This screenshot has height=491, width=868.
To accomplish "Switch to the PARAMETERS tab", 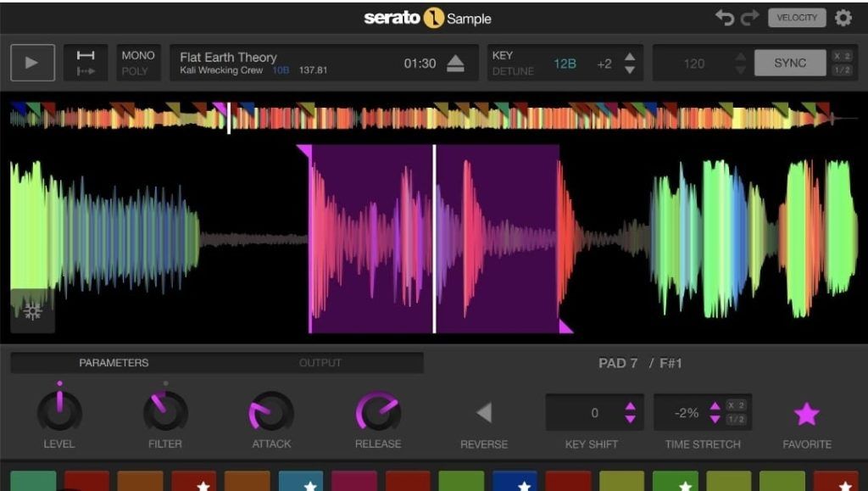I will (x=114, y=363).
